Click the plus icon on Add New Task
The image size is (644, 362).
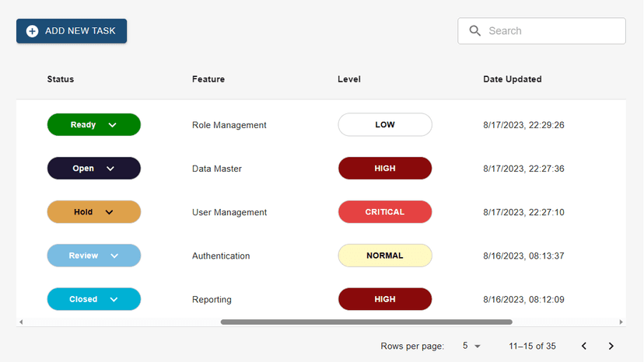tap(32, 31)
